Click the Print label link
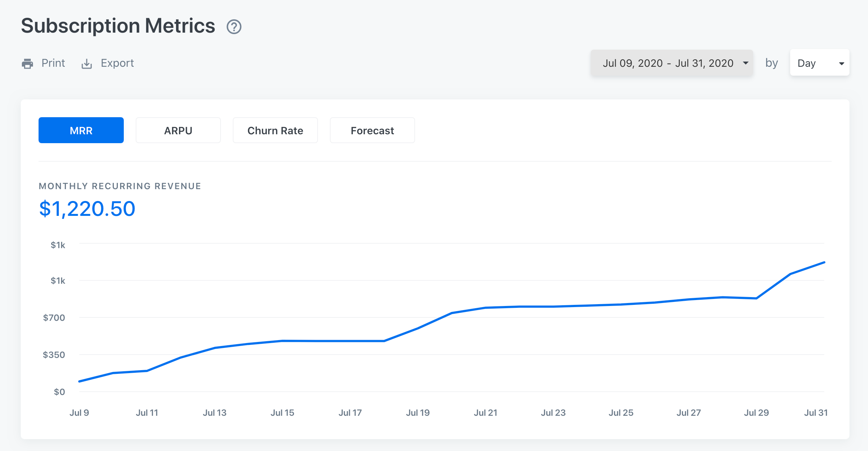This screenshot has height=451, width=868. (53, 63)
